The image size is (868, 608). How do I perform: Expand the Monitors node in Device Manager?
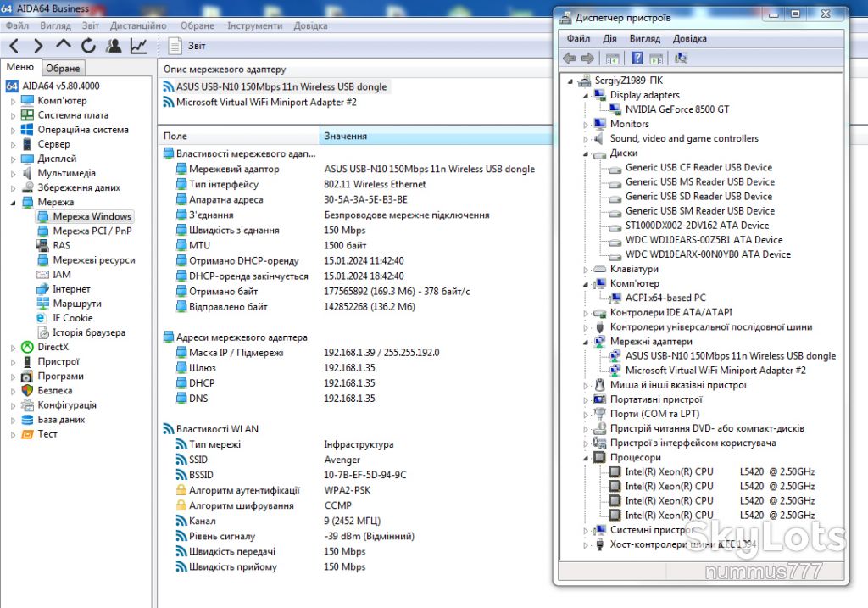[x=585, y=125]
